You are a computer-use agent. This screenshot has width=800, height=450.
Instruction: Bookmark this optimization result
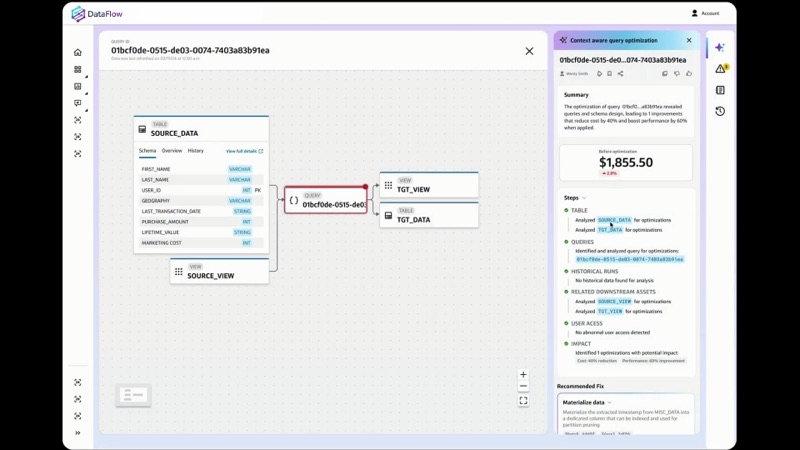pos(609,73)
